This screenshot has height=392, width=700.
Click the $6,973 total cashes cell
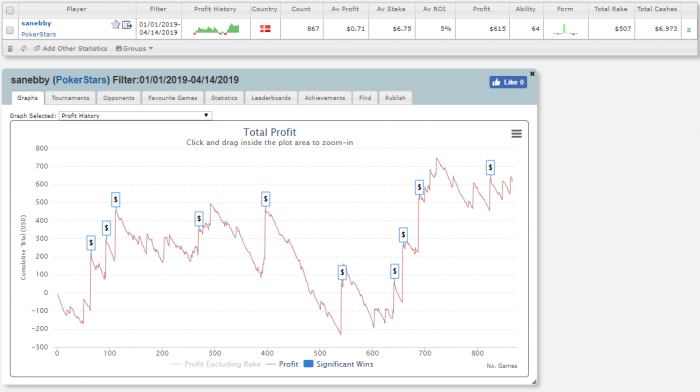click(x=657, y=29)
